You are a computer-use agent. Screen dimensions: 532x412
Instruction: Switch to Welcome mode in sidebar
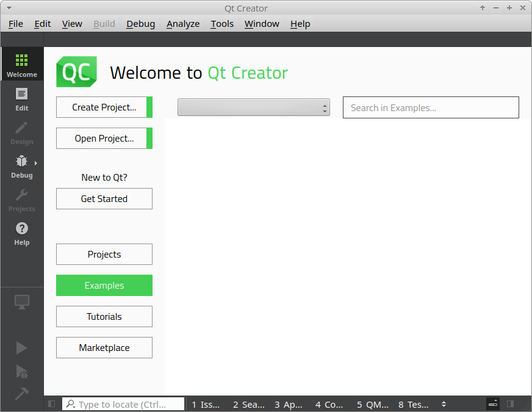[22, 64]
